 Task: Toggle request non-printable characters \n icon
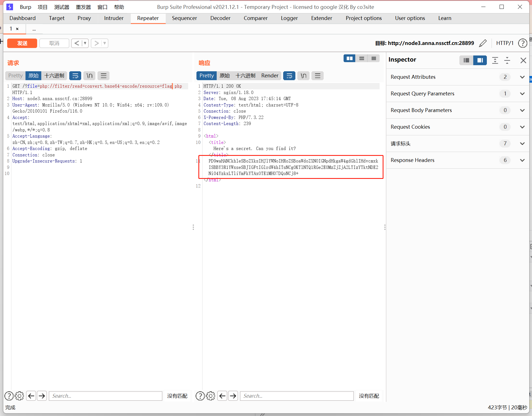click(89, 76)
